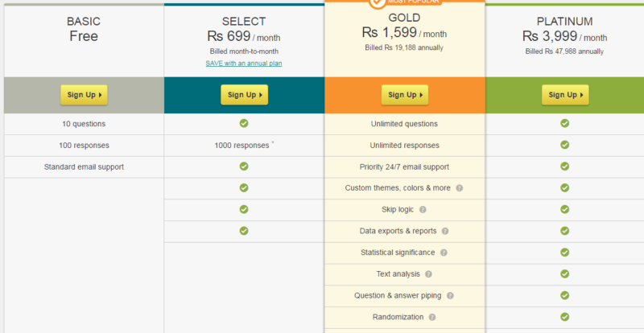The height and width of the screenshot is (333, 644).
Task: Click Sign Up under the Gold plan
Action: 405,95
